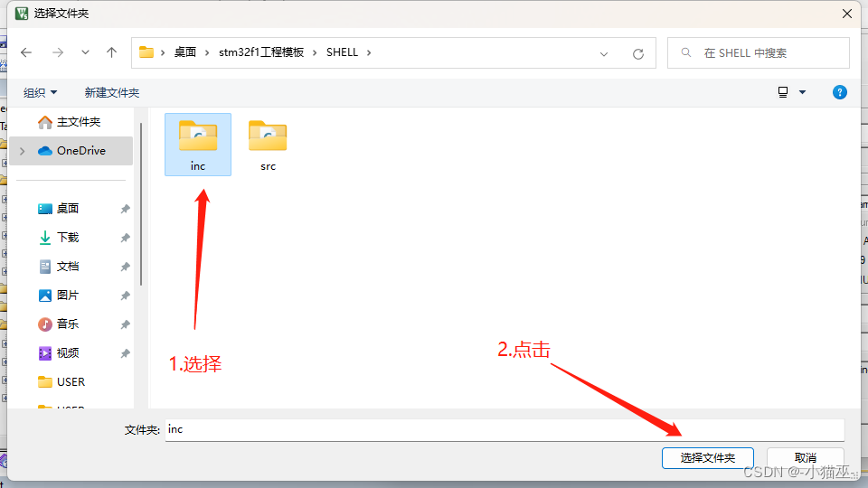The image size is (868, 488).
Task: Unpin 图片 using its pin icon
Action: [125, 296]
